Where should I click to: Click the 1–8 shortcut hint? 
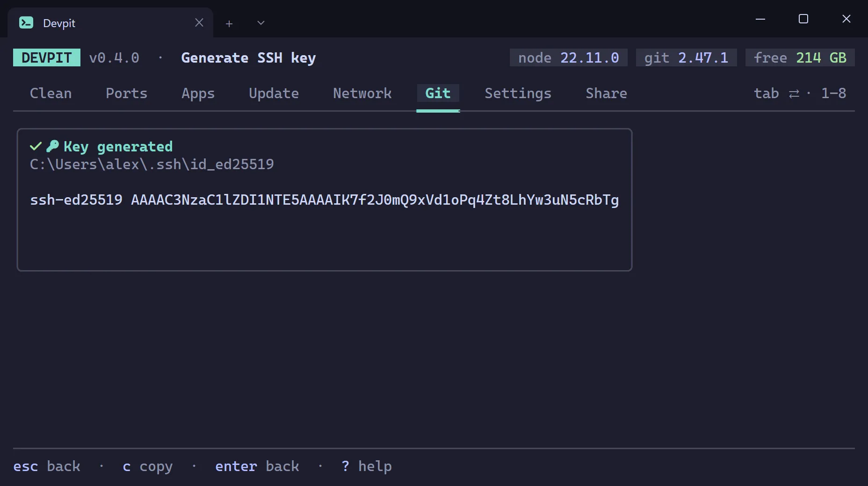click(834, 93)
